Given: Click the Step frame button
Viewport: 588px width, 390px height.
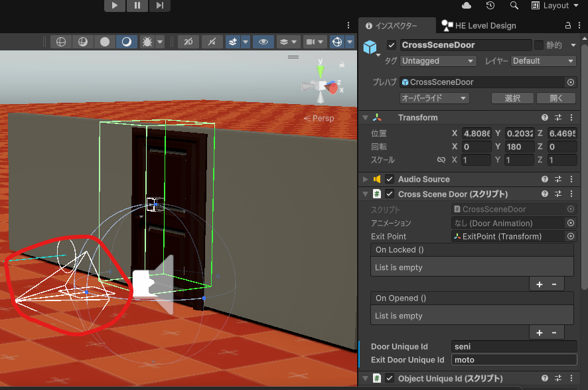Looking at the screenshot, I should coord(160,5).
